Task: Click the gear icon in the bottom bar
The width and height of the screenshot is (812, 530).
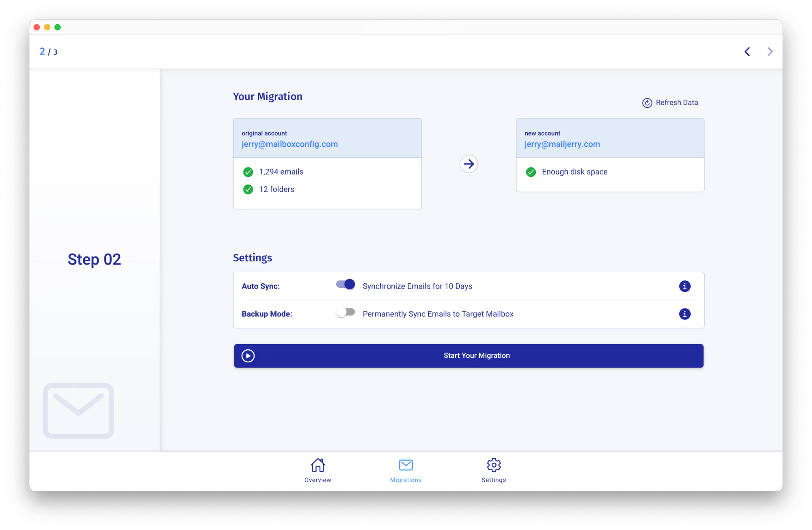Action: click(494, 465)
